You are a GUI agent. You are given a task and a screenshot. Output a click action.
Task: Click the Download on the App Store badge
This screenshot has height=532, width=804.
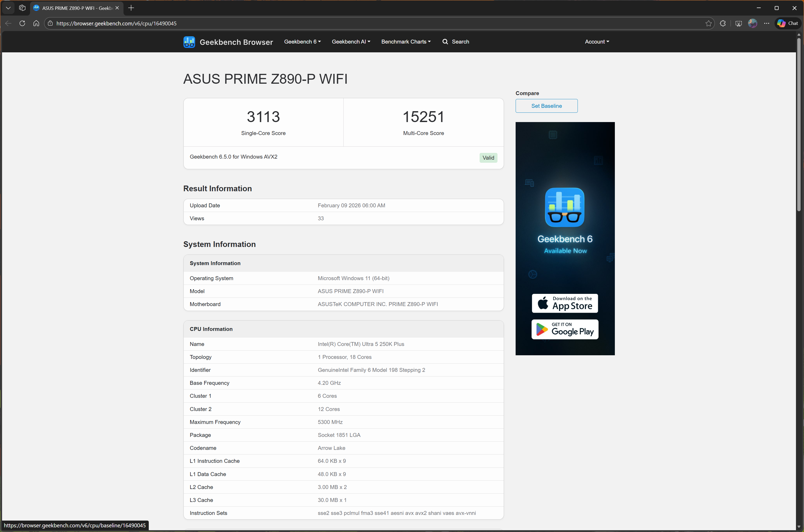tap(565, 303)
